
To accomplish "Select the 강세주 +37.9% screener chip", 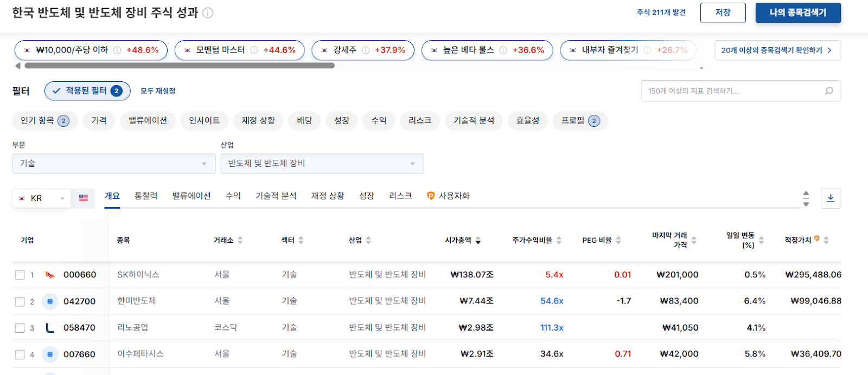I will [363, 50].
